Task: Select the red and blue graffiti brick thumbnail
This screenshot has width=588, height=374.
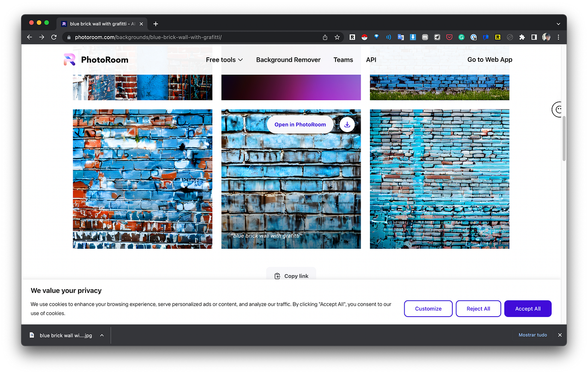Action: coord(143,179)
